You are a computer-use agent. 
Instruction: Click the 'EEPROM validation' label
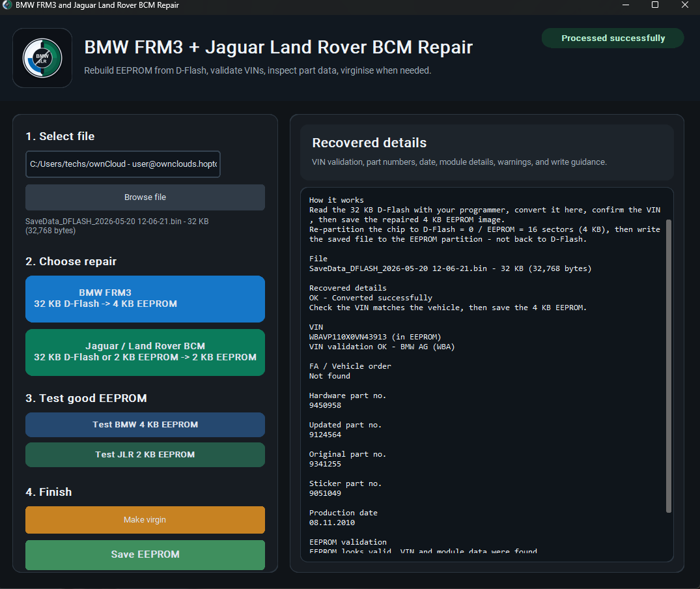pos(348,542)
